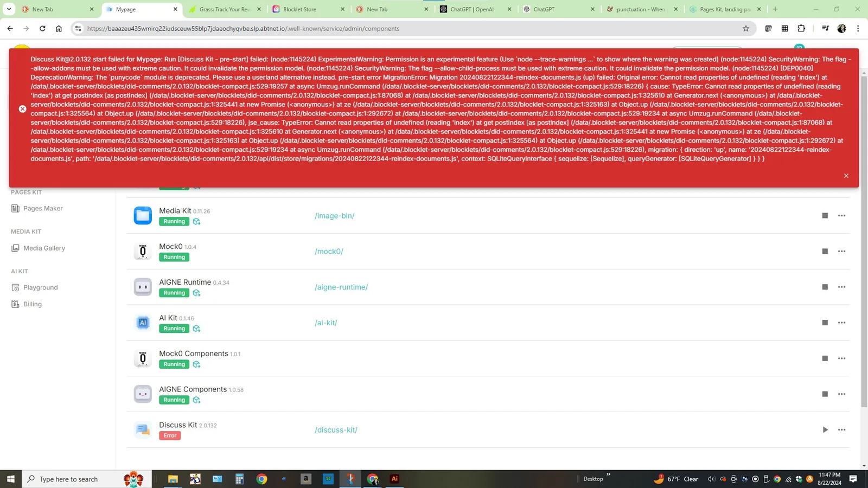Click the page vertical scrollbar
This screenshot has height=488, width=868.
click(x=864, y=241)
